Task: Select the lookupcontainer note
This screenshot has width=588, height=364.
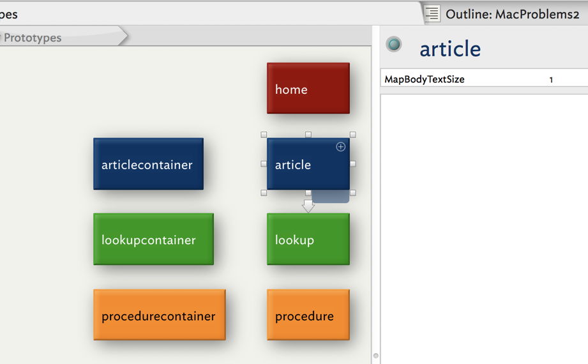Action: coord(153,239)
